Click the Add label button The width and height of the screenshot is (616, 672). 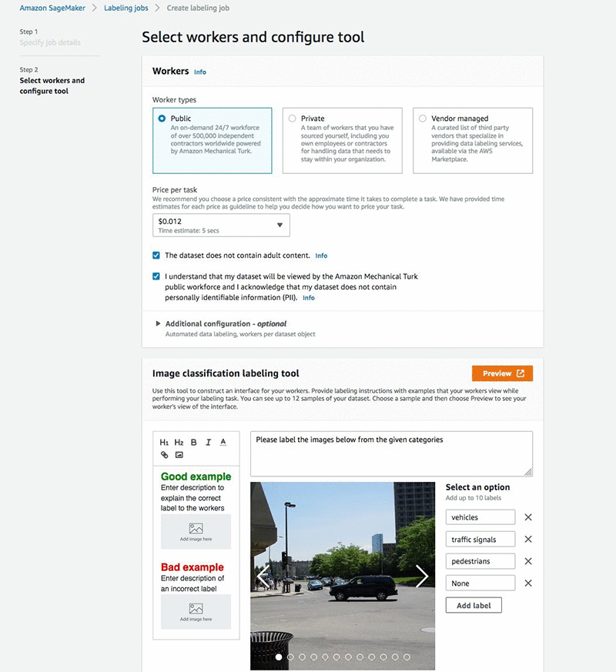(474, 605)
